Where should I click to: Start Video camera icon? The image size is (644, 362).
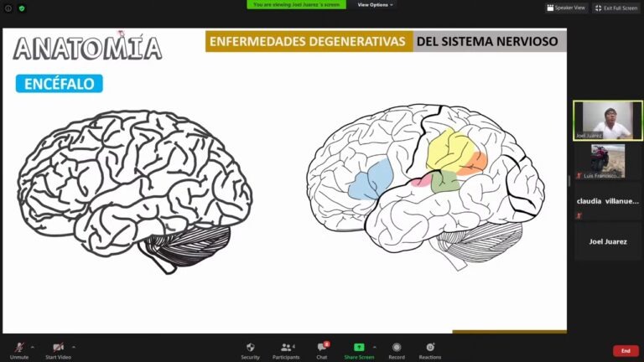[58, 348]
